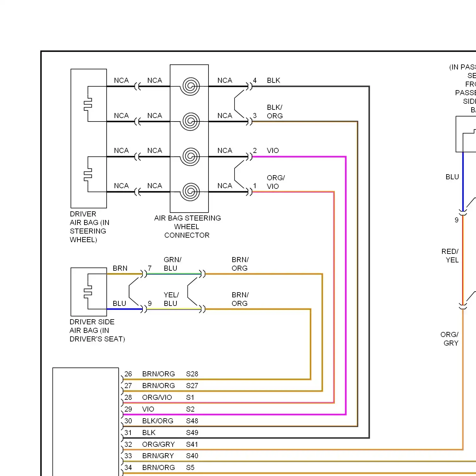
Task: Click the S40 terminal label
Action: point(192,456)
